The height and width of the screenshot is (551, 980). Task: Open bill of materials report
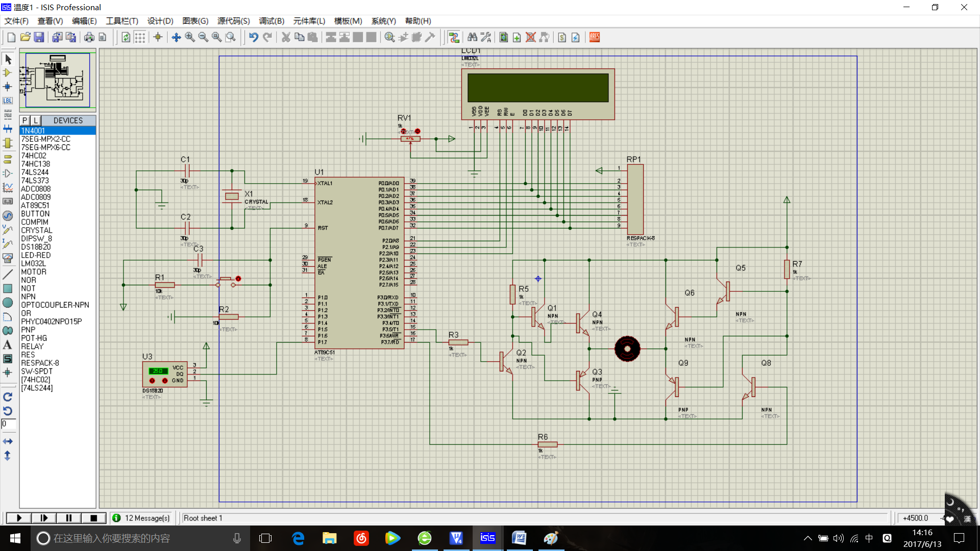click(x=562, y=37)
